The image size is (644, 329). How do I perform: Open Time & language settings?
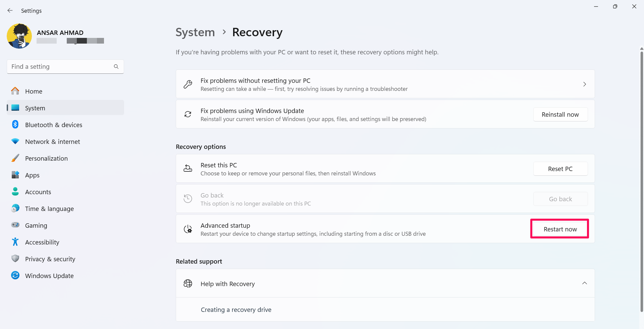tap(65, 209)
